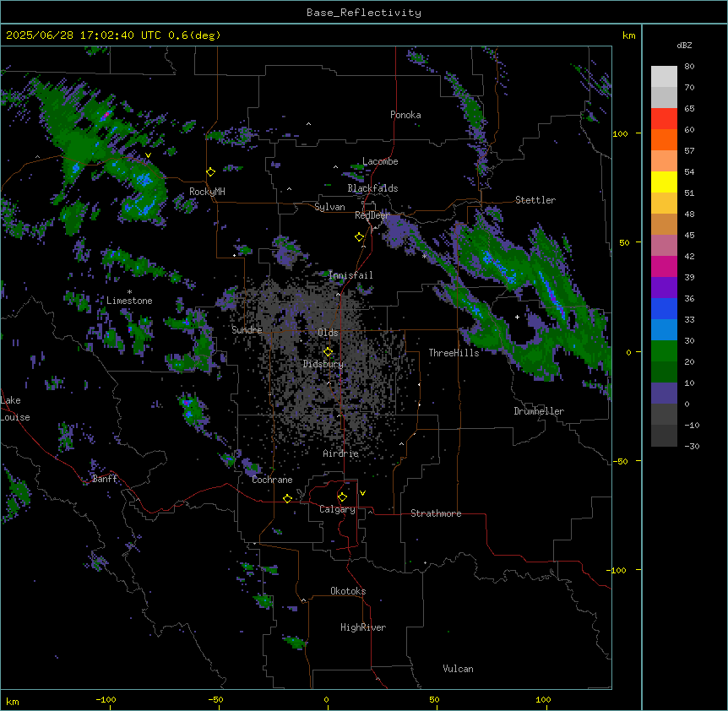Image resolution: width=728 pixels, height=711 pixels.
Task: Click legend value 65 beside the dBZ scale
Action: [689, 109]
